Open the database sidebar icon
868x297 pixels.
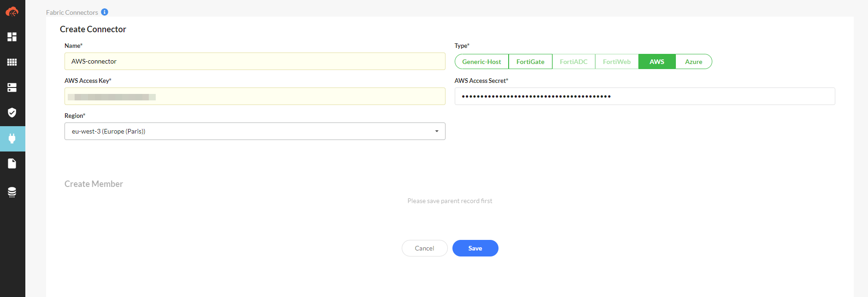pyautogui.click(x=12, y=192)
